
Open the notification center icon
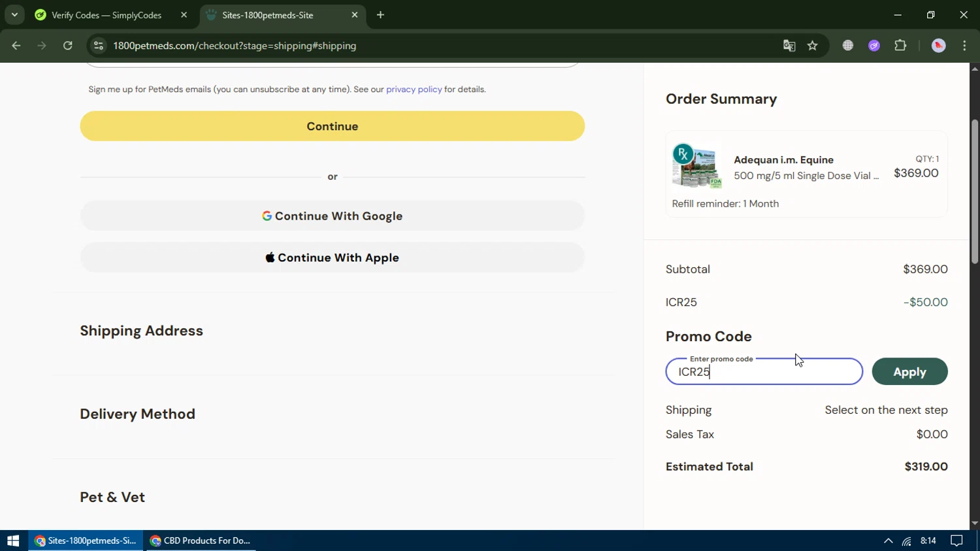956,541
